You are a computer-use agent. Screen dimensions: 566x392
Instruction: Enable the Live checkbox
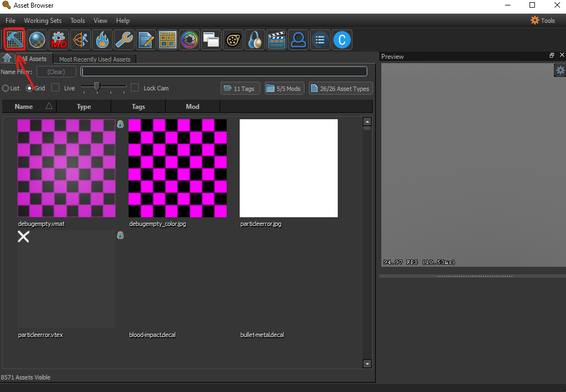point(55,88)
